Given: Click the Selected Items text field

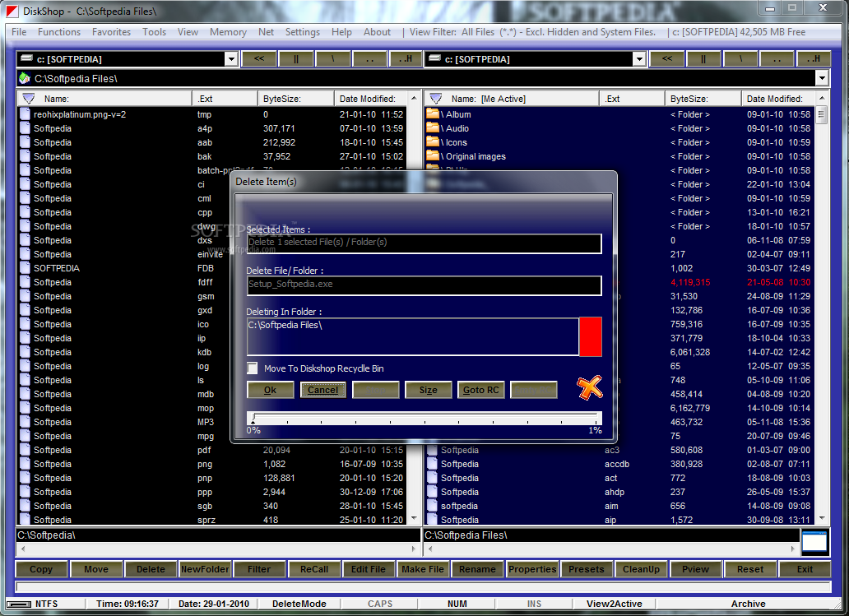Looking at the screenshot, I should click(x=424, y=243).
